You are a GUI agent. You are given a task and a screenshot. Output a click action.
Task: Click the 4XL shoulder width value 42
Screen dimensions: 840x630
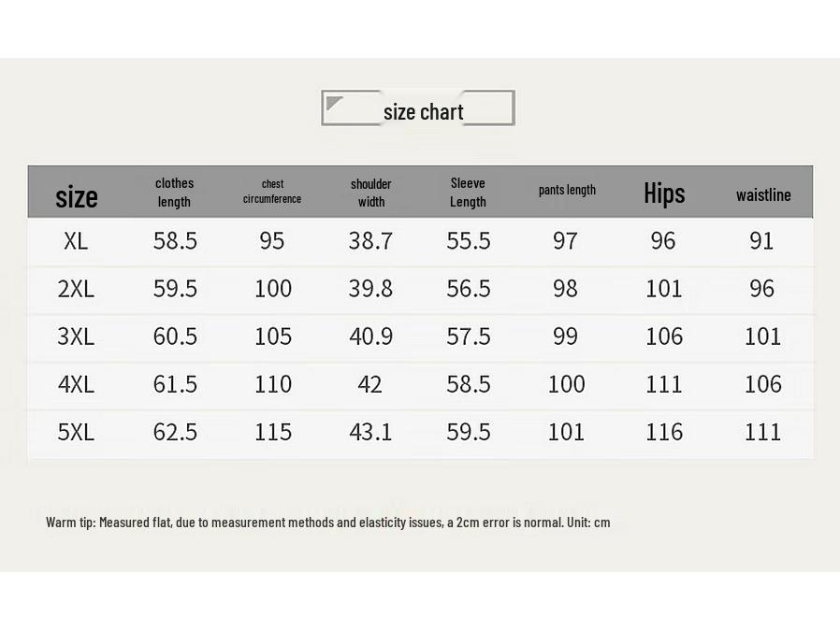pos(370,384)
